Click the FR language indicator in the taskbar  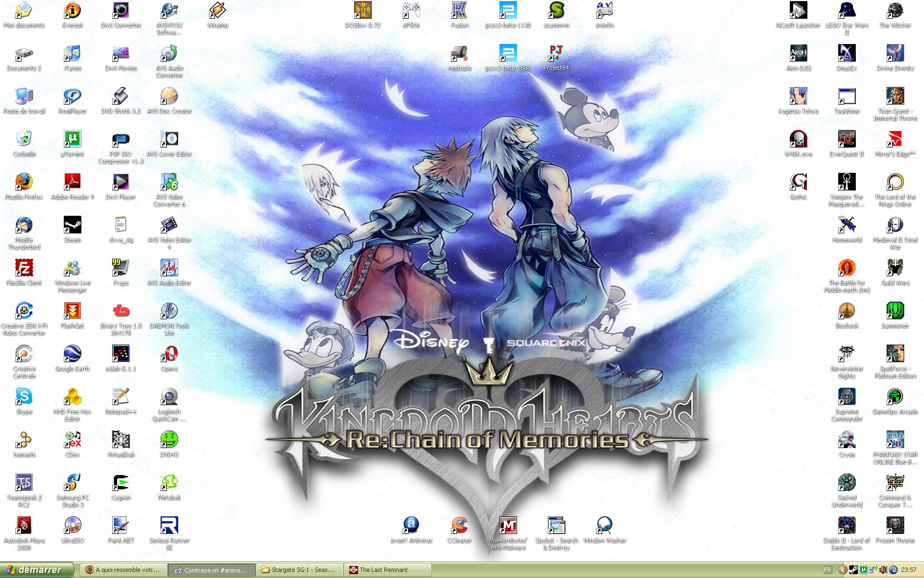pos(827,570)
